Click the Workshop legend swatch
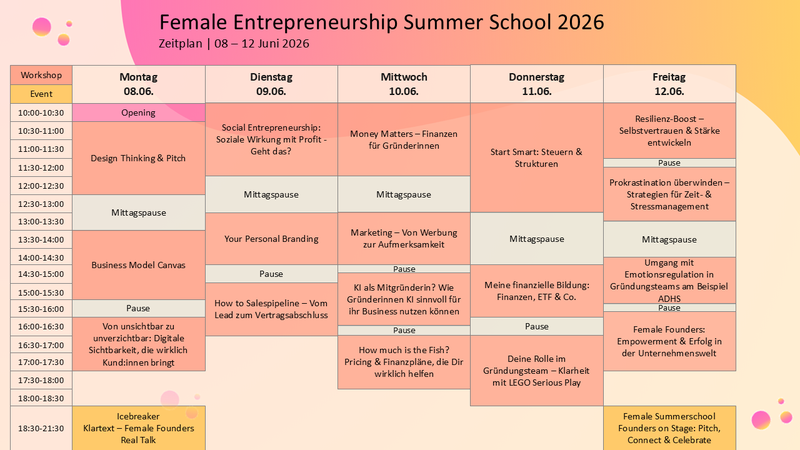 (41, 76)
